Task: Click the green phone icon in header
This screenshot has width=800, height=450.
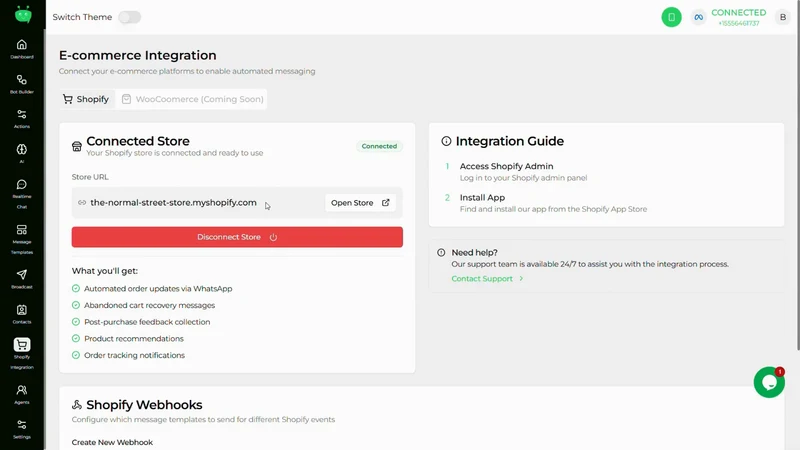Action: click(671, 17)
